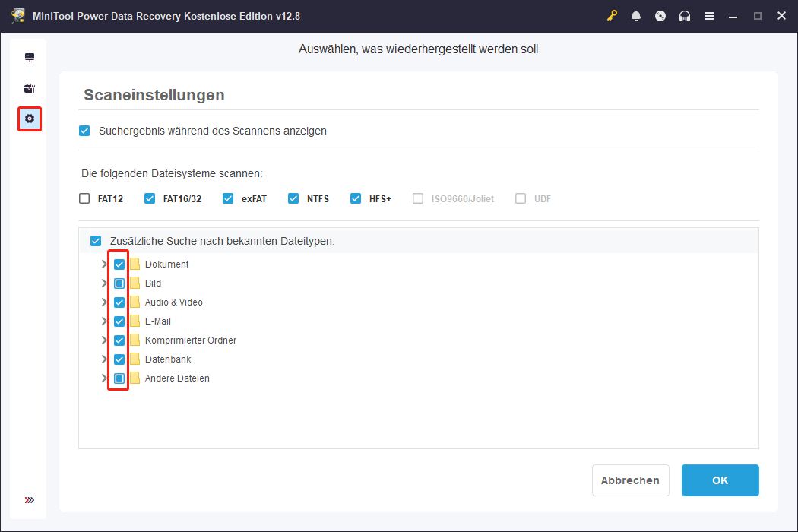Expand the sidebar with the double-arrow icon
This screenshot has height=532, width=798.
point(30,500)
